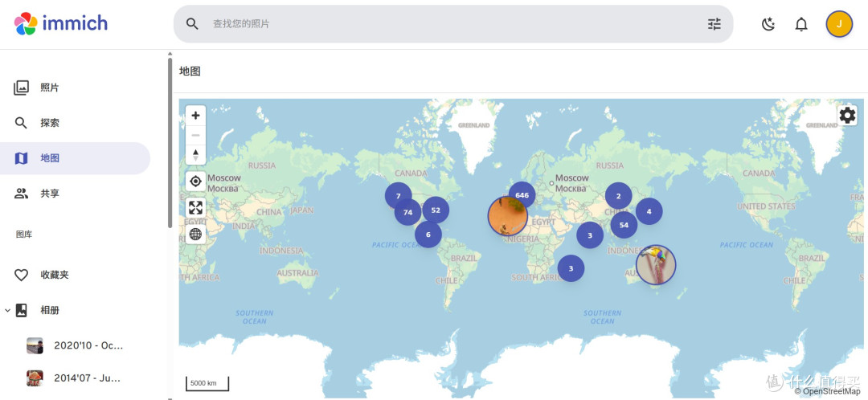
Task: Click the bird photo marker over Australia
Action: click(656, 265)
